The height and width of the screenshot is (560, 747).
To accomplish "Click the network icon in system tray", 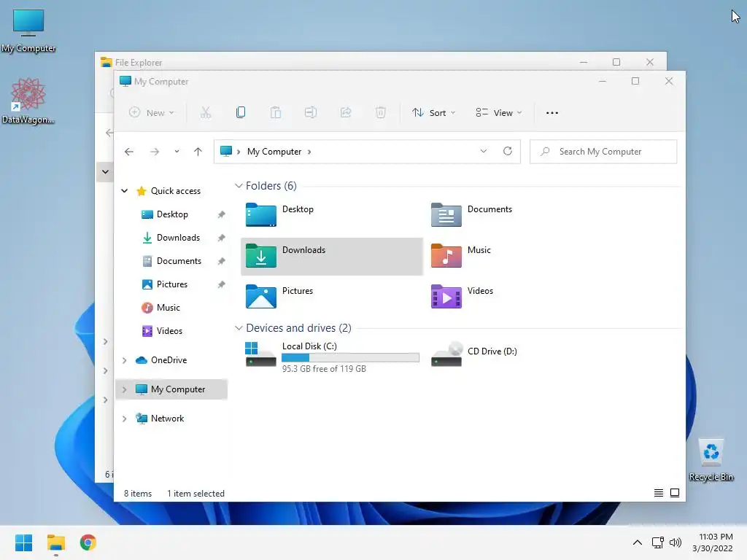I will pyautogui.click(x=657, y=542).
